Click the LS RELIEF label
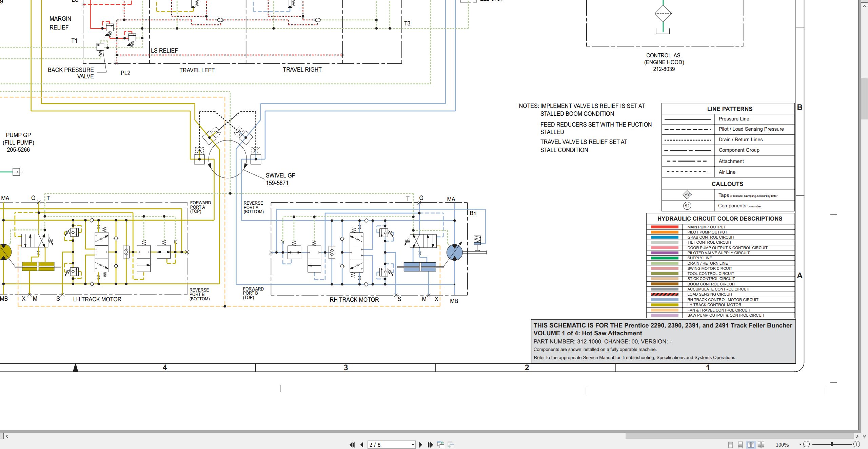The width and height of the screenshot is (868, 449). 164,51
